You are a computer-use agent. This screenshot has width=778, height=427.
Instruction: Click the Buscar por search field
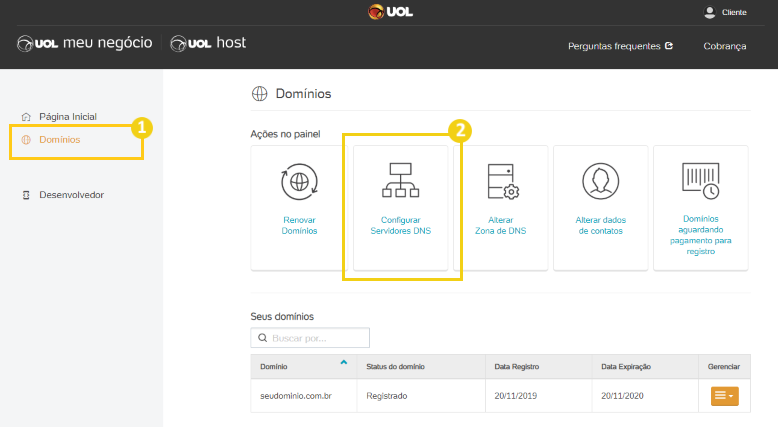pyautogui.click(x=310, y=338)
